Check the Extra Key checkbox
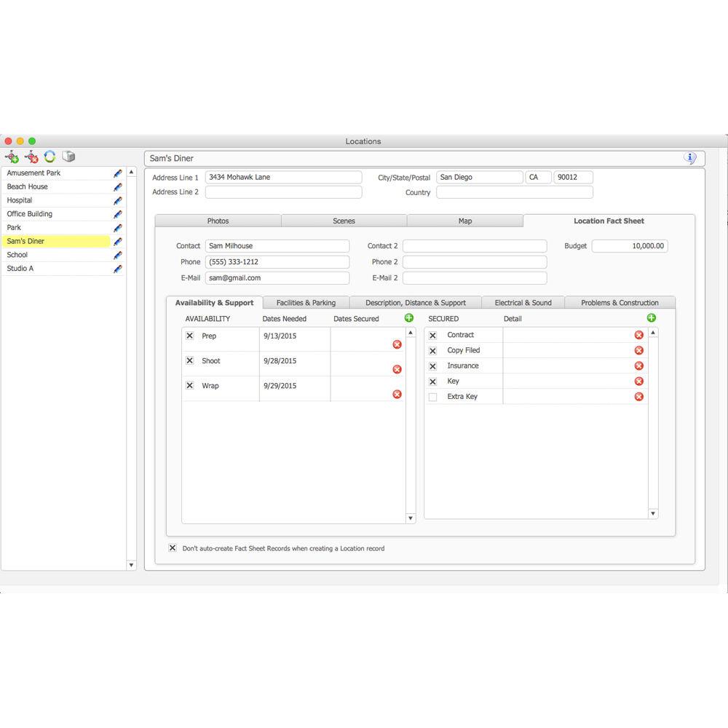 point(433,397)
